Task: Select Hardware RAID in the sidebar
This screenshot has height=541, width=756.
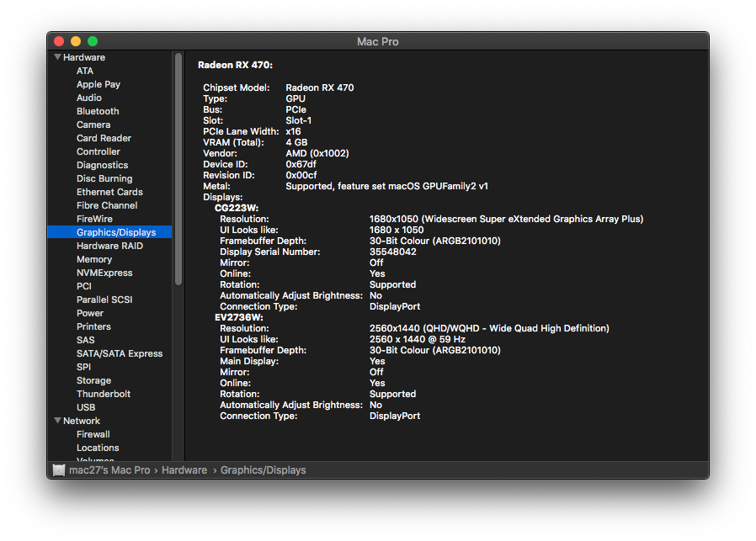Action: click(x=110, y=247)
